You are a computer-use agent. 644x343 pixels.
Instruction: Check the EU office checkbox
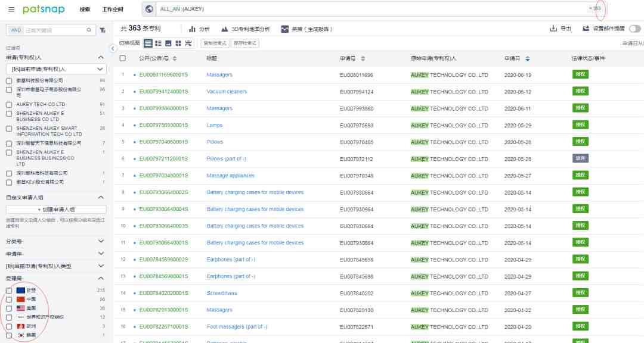9,291
